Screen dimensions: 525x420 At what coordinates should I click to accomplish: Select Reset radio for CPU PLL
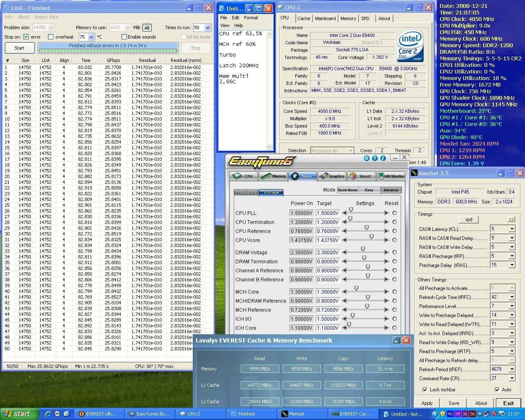[x=395, y=213]
